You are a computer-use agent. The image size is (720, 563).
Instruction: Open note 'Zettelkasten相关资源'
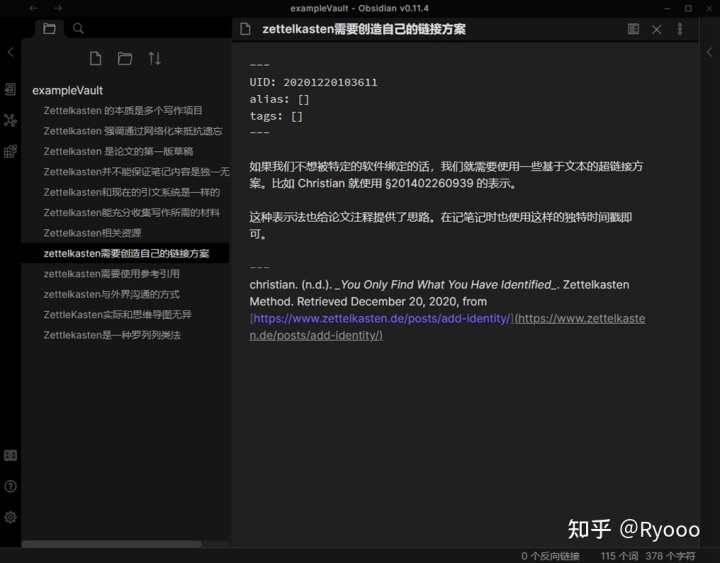tap(92, 233)
